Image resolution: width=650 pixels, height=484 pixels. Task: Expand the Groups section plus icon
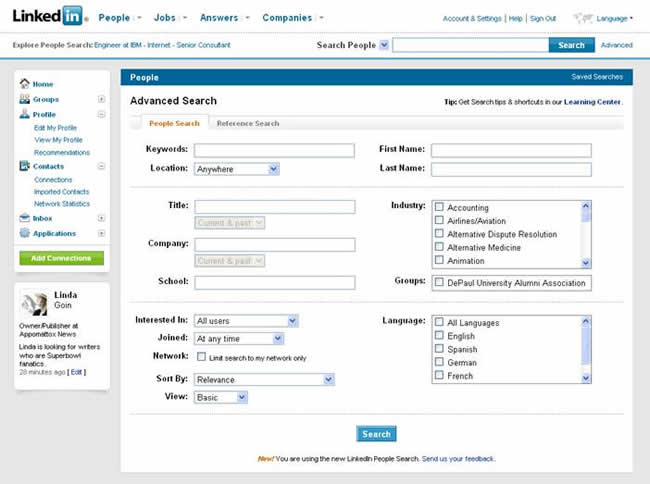pyautogui.click(x=101, y=99)
